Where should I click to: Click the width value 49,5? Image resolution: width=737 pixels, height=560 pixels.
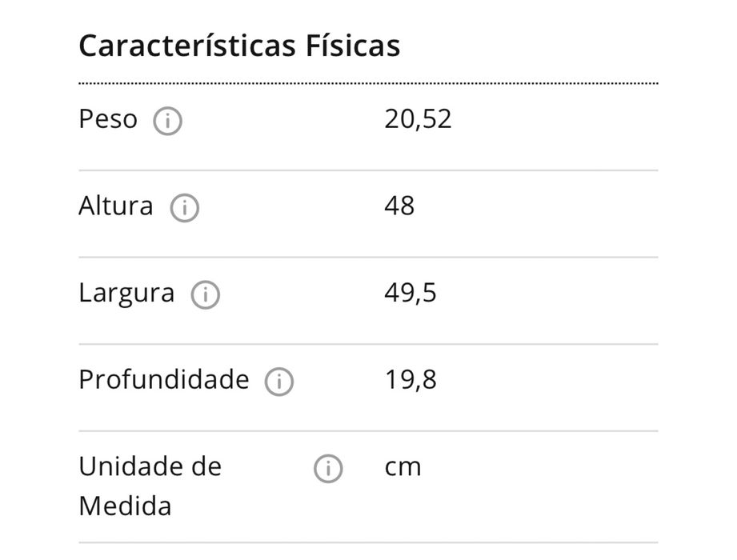pyautogui.click(x=411, y=293)
